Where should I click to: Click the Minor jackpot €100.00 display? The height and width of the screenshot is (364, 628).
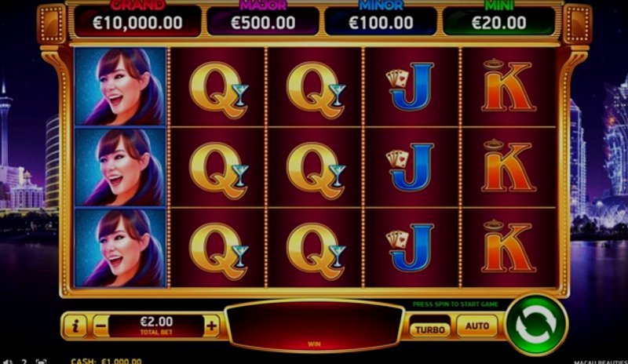(381, 21)
